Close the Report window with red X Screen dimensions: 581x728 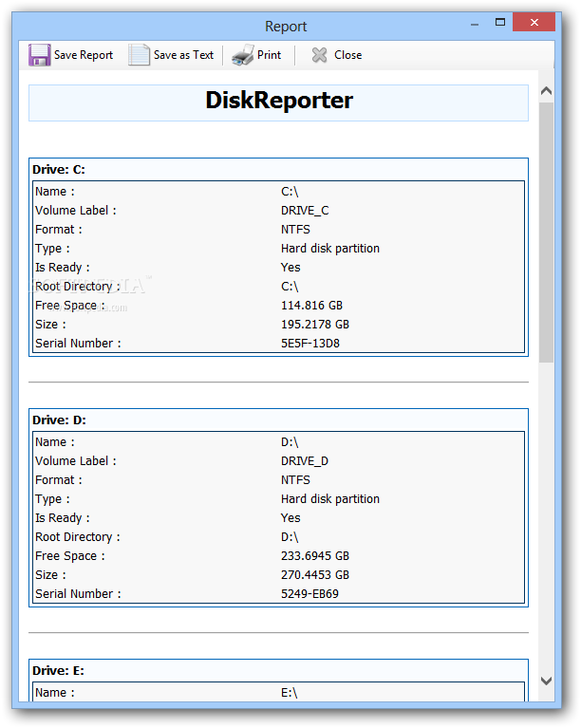click(x=534, y=22)
